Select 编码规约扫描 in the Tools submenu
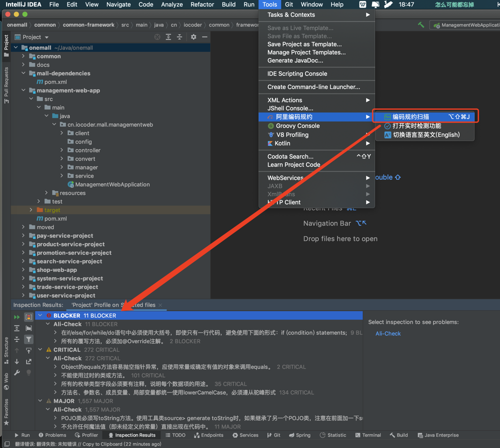This screenshot has height=448, width=500. point(425,116)
